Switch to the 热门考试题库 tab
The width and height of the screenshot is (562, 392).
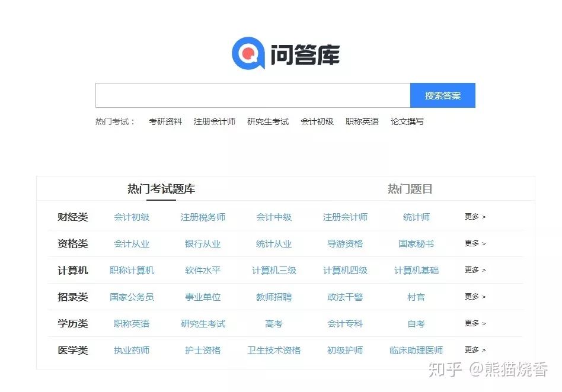(161, 189)
